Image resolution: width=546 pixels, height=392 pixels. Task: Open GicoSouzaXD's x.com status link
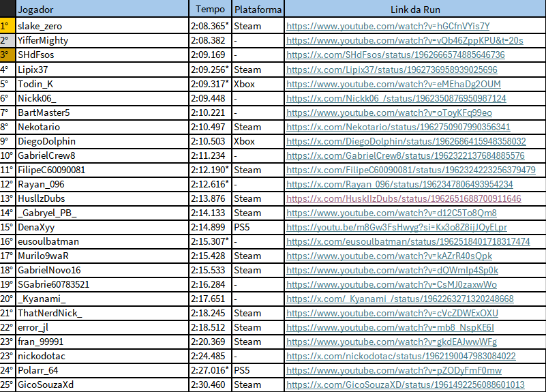pos(406,385)
